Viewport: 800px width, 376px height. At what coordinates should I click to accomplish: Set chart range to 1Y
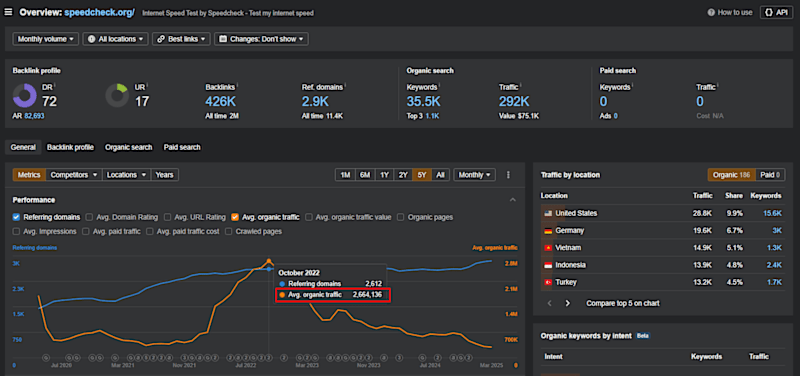point(384,174)
